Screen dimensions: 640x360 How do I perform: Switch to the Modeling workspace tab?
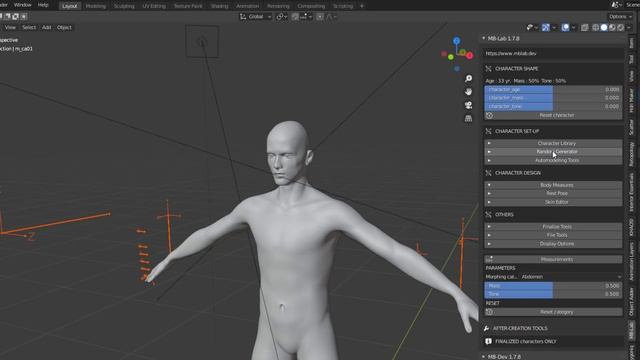[x=96, y=6]
